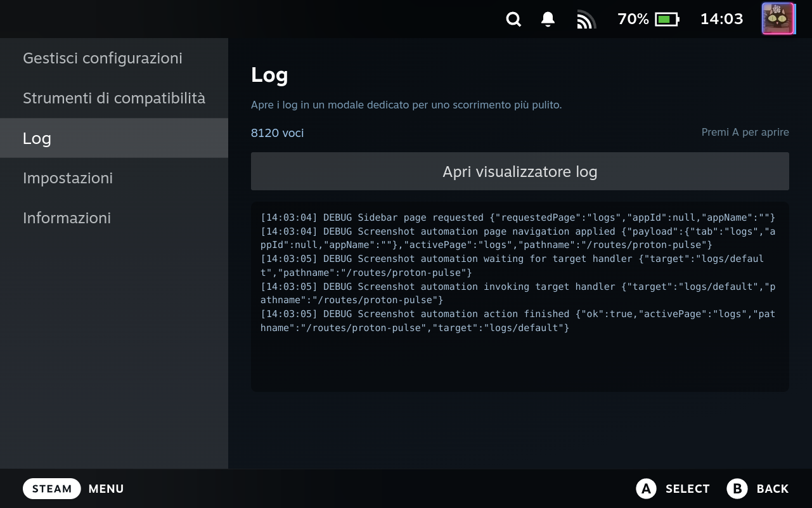812x508 pixels.
Task: Click the 'Sidebar page requested' log line
Action: [518, 218]
